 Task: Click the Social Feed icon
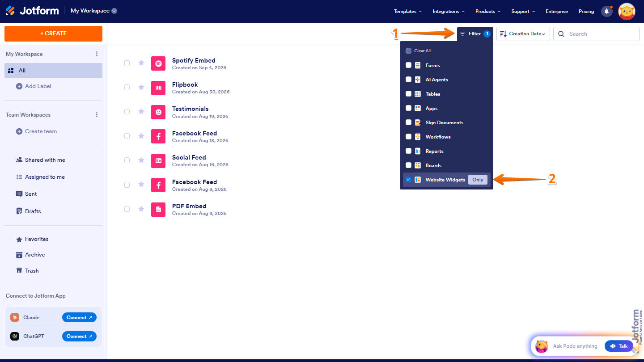click(x=158, y=160)
